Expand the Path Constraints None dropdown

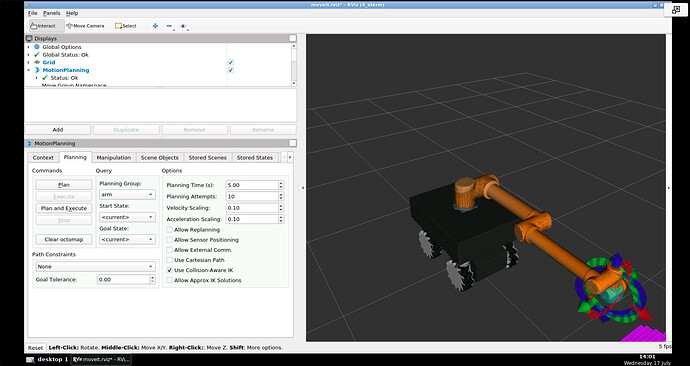point(95,267)
